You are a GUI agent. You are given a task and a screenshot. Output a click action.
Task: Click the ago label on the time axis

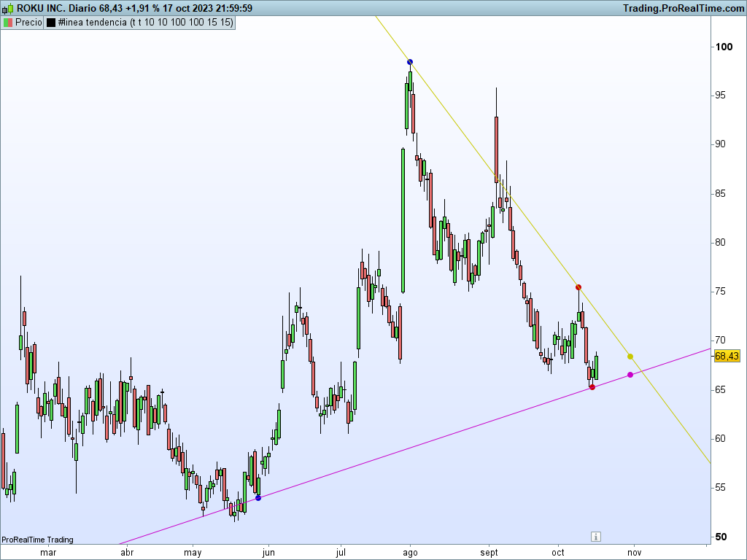click(410, 553)
